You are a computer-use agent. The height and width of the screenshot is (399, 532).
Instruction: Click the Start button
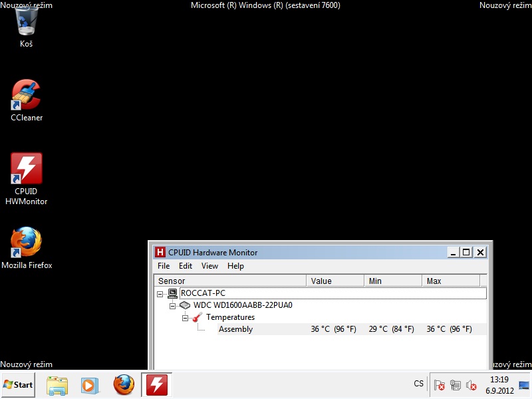18,385
